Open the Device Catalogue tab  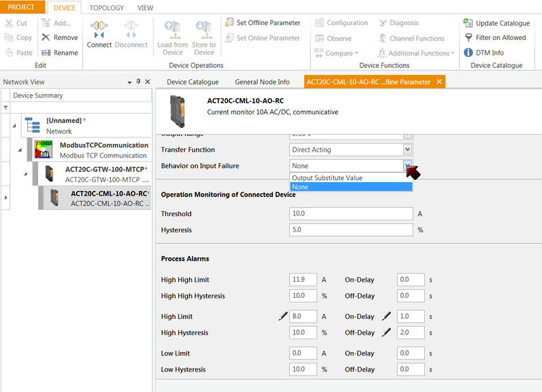(192, 82)
